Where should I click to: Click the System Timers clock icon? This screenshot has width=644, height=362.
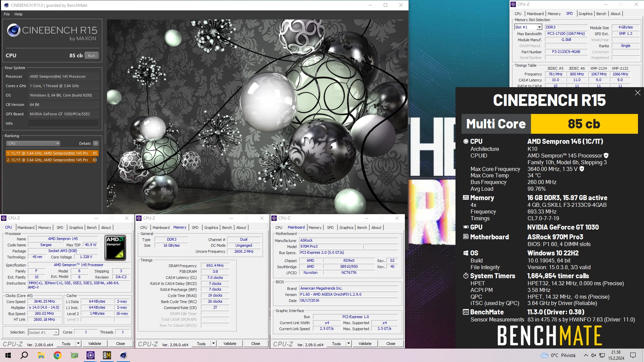[x=466, y=276]
